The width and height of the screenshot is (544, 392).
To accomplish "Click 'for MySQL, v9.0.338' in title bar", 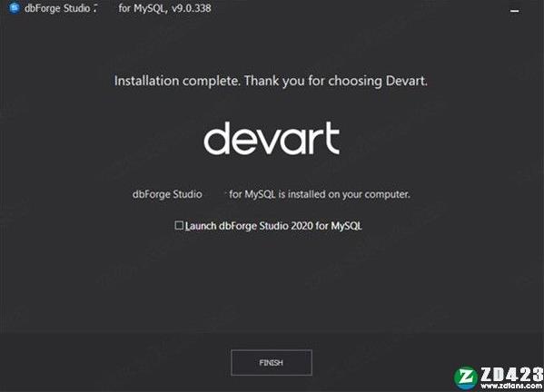I will click(x=164, y=8).
